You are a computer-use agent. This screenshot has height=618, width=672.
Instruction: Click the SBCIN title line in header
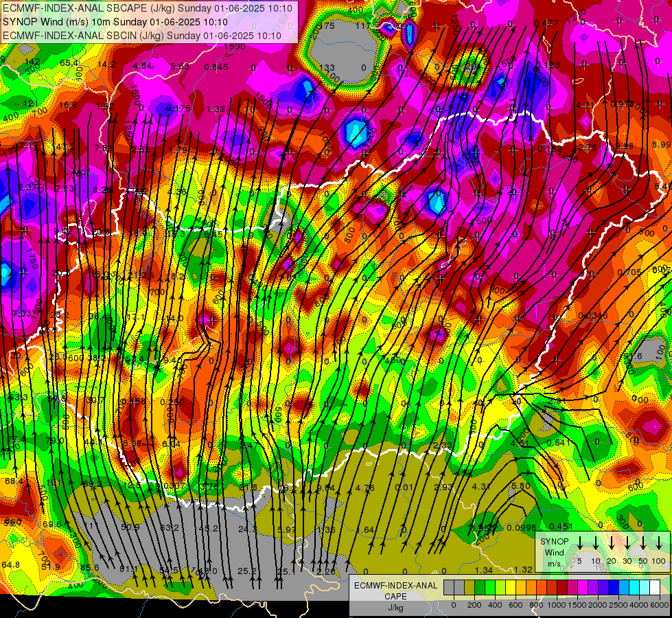[142, 36]
